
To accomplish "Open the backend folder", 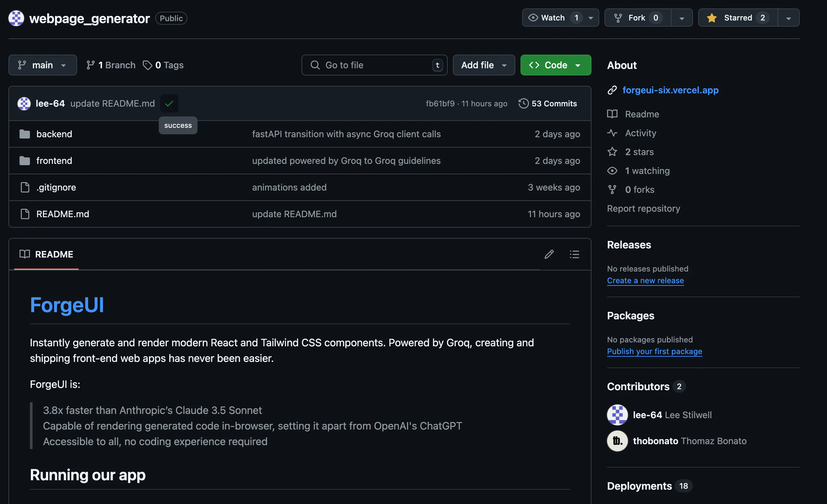I will click(x=54, y=134).
